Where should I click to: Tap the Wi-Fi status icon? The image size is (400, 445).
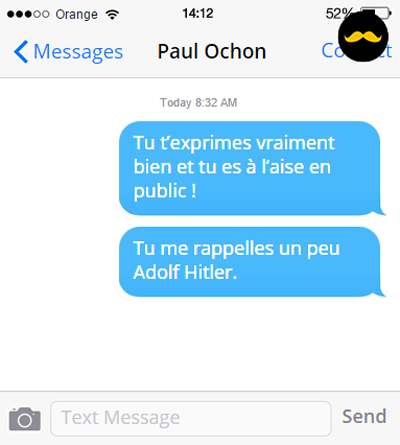point(112,14)
